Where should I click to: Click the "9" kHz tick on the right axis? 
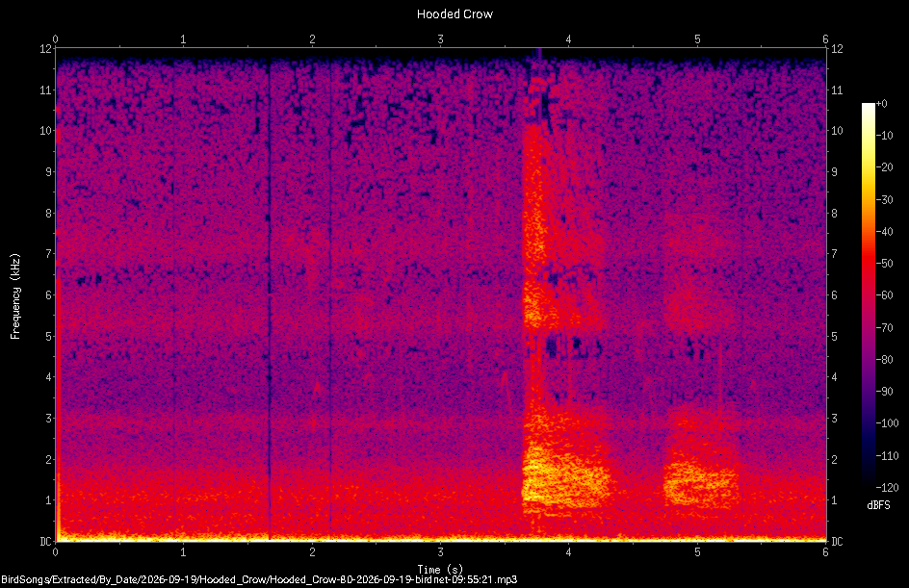pyautogui.click(x=834, y=172)
